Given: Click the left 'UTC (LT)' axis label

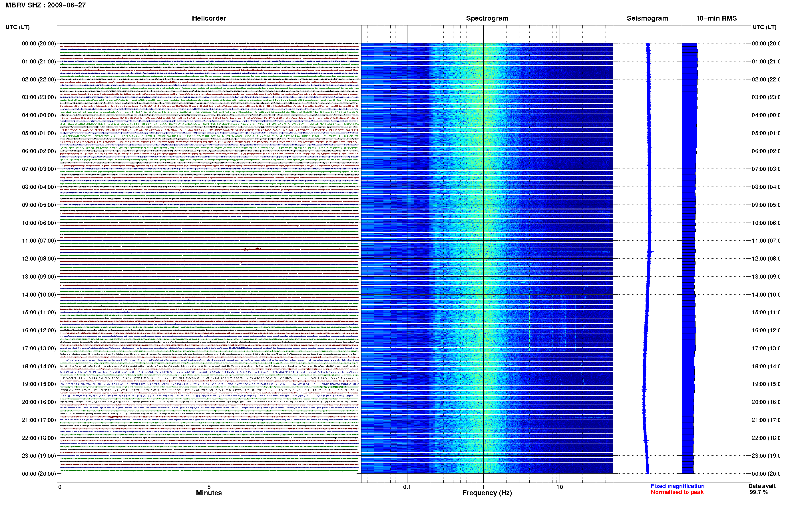Looking at the screenshot, I should click(17, 27).
